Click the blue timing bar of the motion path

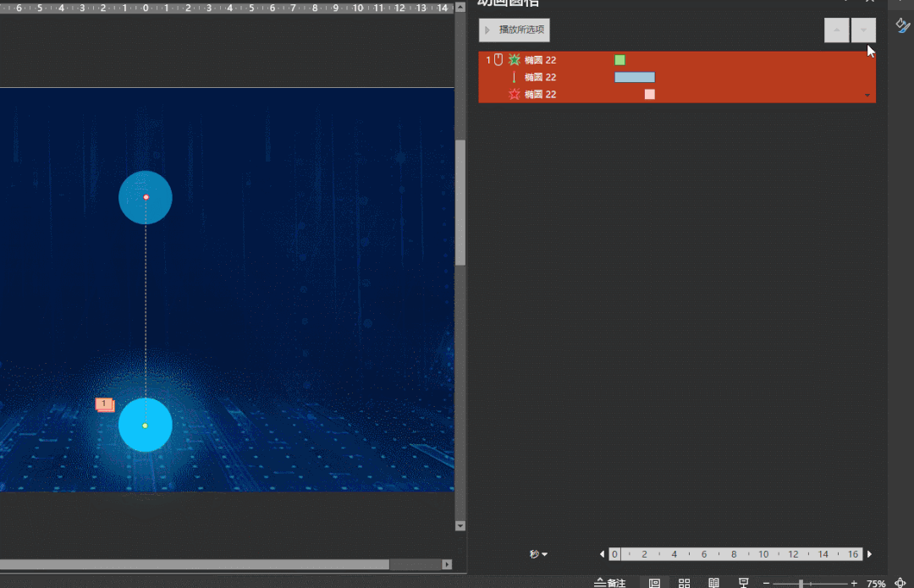tap(635, 77)
